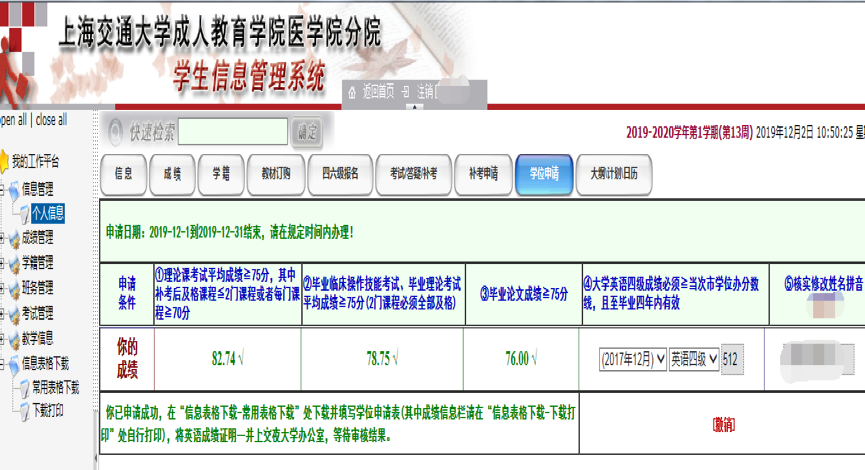865x470 pixels.
Task: Open the 大纲计划日历 tab
Action: pos(614,174)
